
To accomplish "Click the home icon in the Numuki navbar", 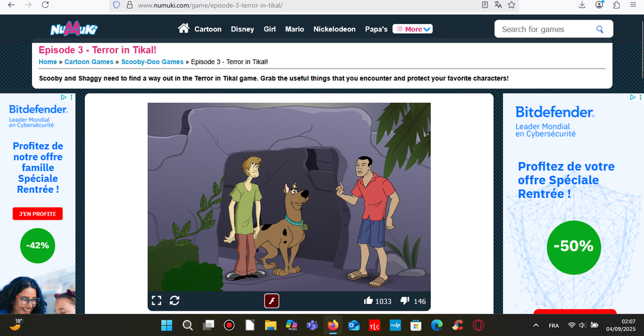I will point(184,29).
